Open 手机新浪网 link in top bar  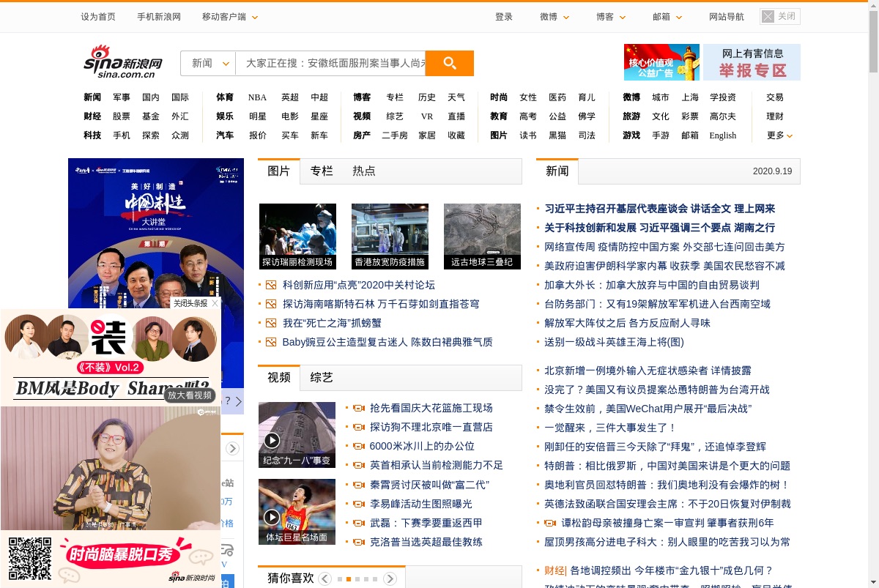(x=159, y=16)
